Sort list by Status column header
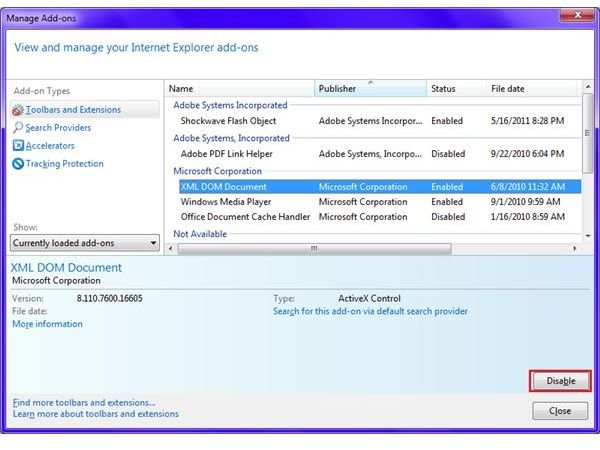 [457, 89]
